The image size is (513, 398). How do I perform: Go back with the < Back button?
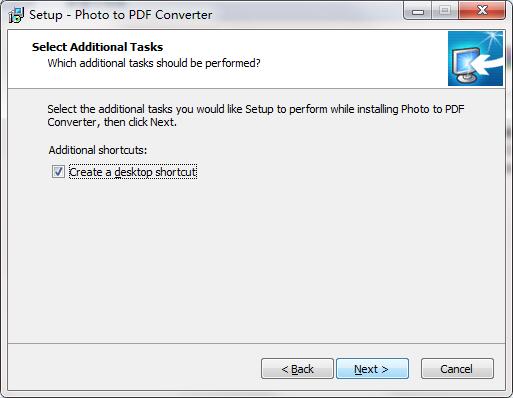click(x=297, y=369)
